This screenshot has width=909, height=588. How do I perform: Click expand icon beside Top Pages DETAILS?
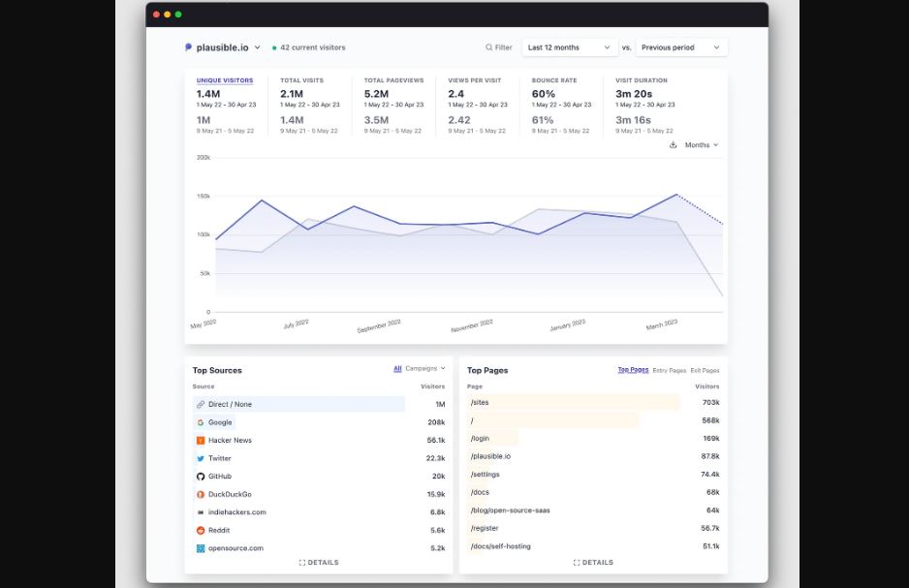577,563
